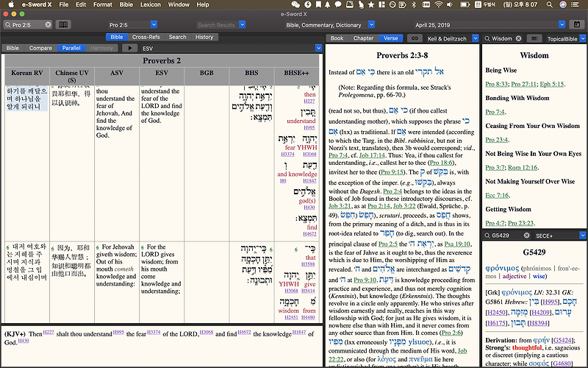Click the star menu bar icon
This screenshot has height=368, width=588.
click(371, 4)
